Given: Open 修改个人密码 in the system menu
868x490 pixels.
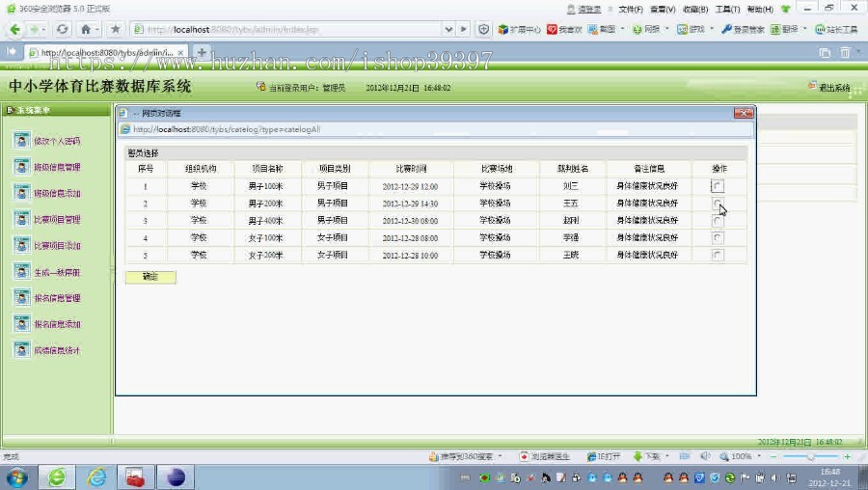Looking at the screenshot, I should tap(57, 141).
